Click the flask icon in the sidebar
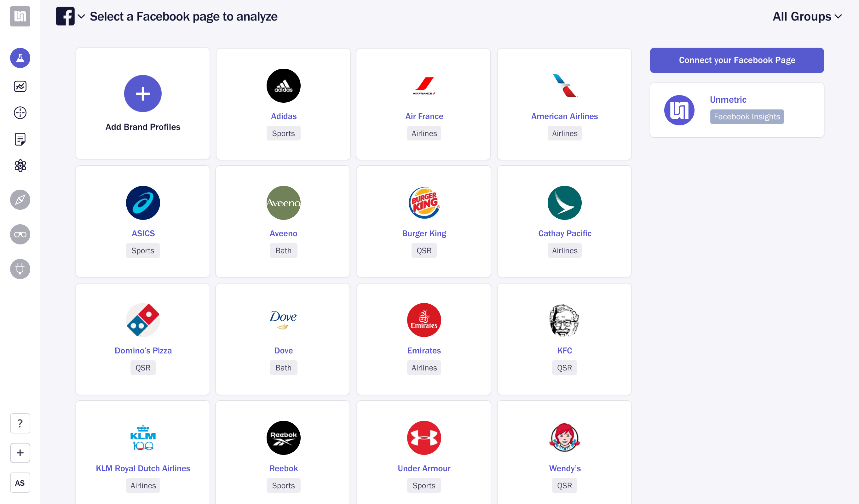 20,58
